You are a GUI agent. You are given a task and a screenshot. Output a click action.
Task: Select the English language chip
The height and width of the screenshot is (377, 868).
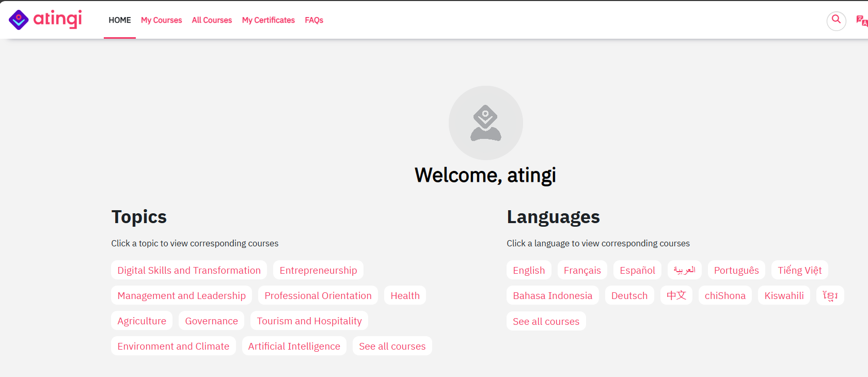coord(529,270)
